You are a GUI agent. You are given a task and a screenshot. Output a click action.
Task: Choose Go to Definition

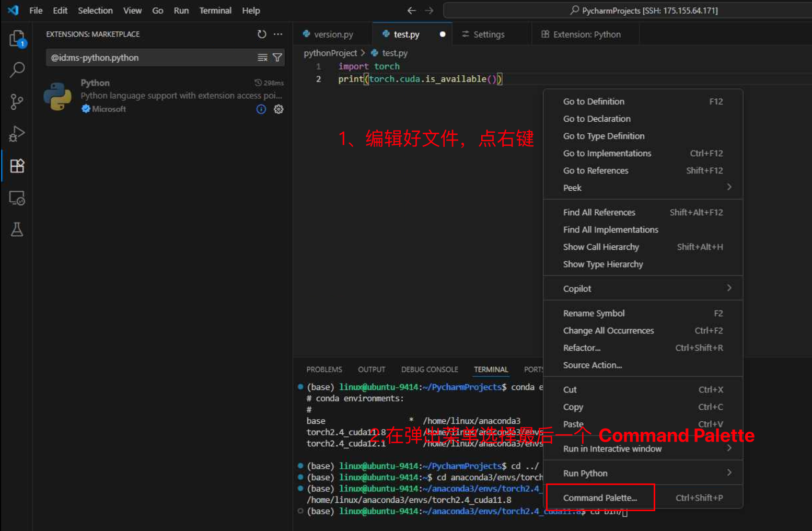(594, 101)
